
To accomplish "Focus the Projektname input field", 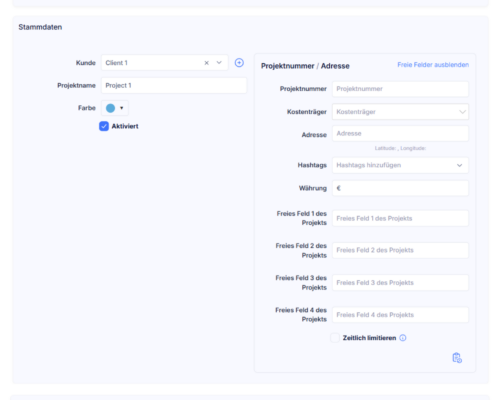I will tap(174, 85).
